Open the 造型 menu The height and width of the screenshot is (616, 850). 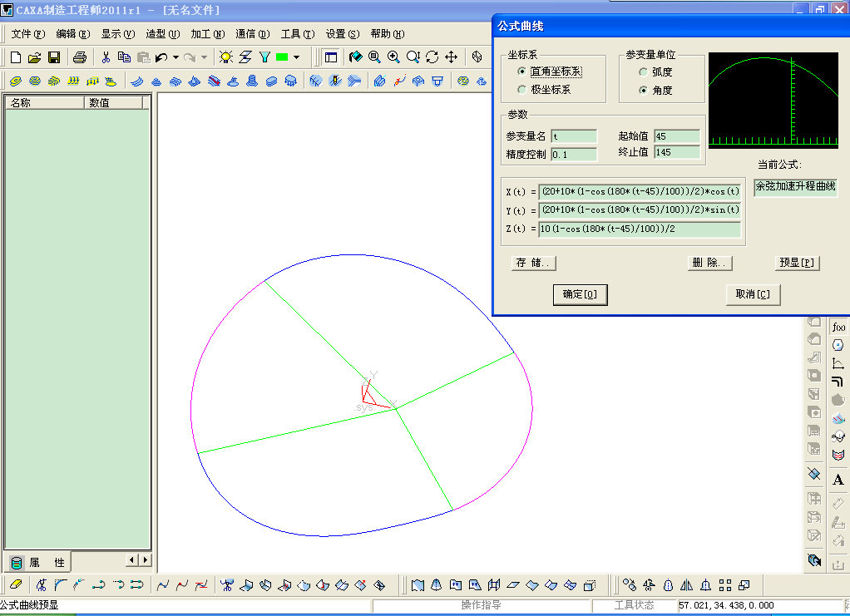[x=163, y=33]
